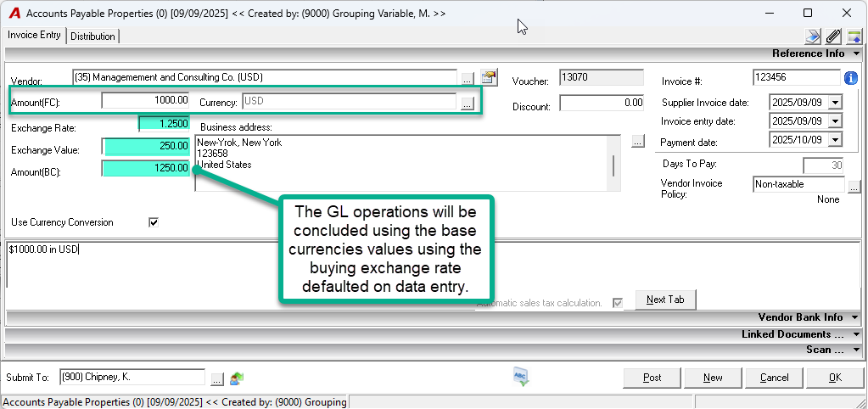Click the OK button
The width and height of the screenshot is (868, 409).
pyautogui.click(x=835, y=378)
